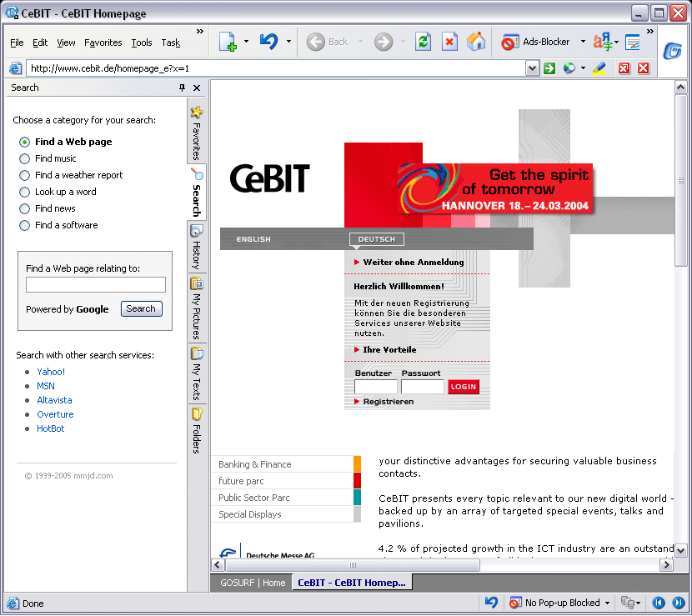692x616 pixels.
Task: Select the Find a Web page radio option
Action: pyautogui.click(x=25, y=142)
